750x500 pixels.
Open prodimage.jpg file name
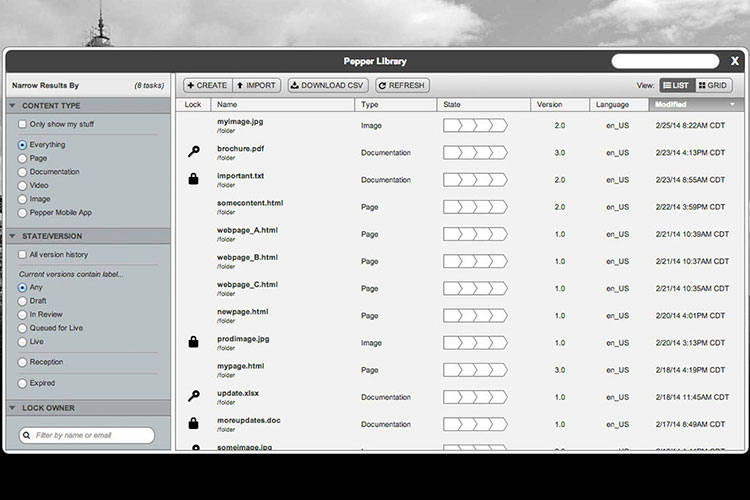click(x=243, y=339)
